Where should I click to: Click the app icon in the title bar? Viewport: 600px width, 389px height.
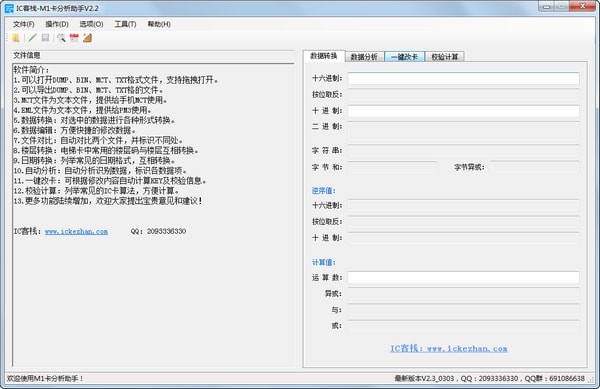[9, 8]
